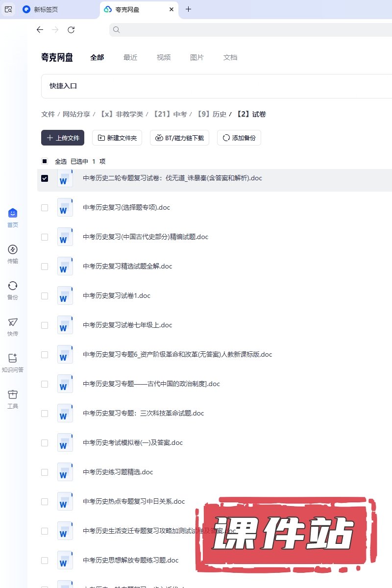The height and width of the screenshot is (588, 392).
Task: Switch to the 文档 tab
Action: [x=230, y=57]
